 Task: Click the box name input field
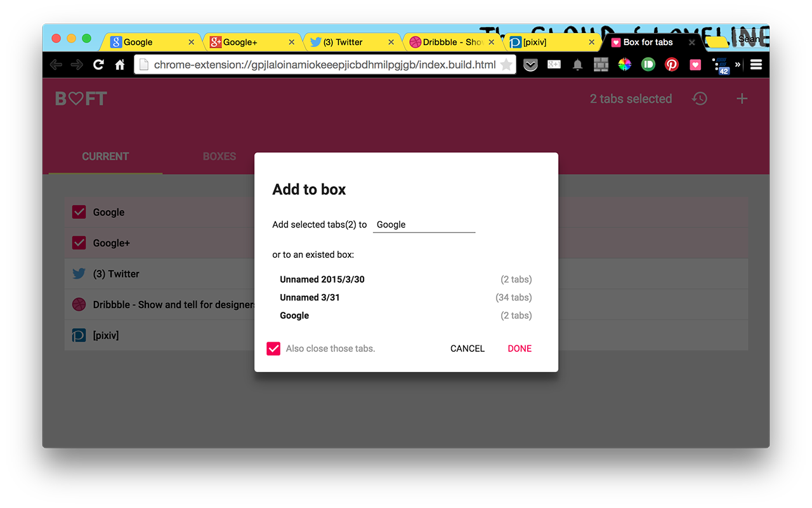424,225
